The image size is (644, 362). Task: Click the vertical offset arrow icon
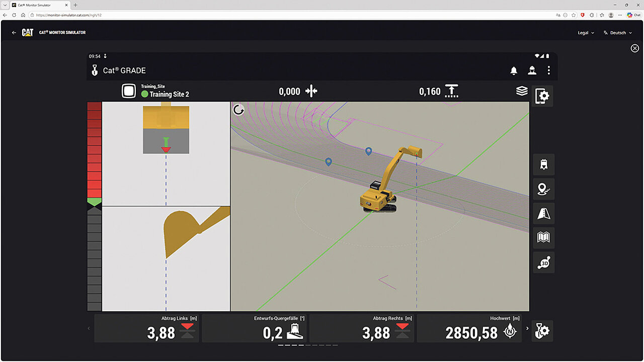[452, 91]
